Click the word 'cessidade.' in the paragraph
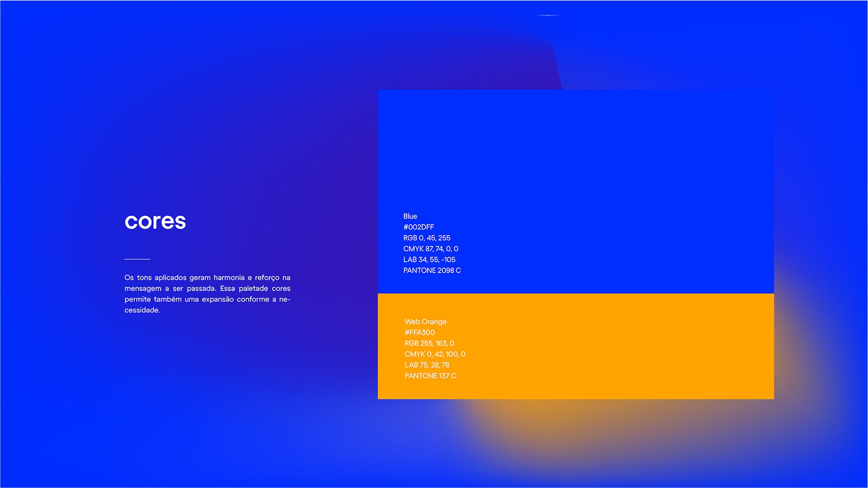This screenshot has width=868, height=488. (x=142, y=310)
